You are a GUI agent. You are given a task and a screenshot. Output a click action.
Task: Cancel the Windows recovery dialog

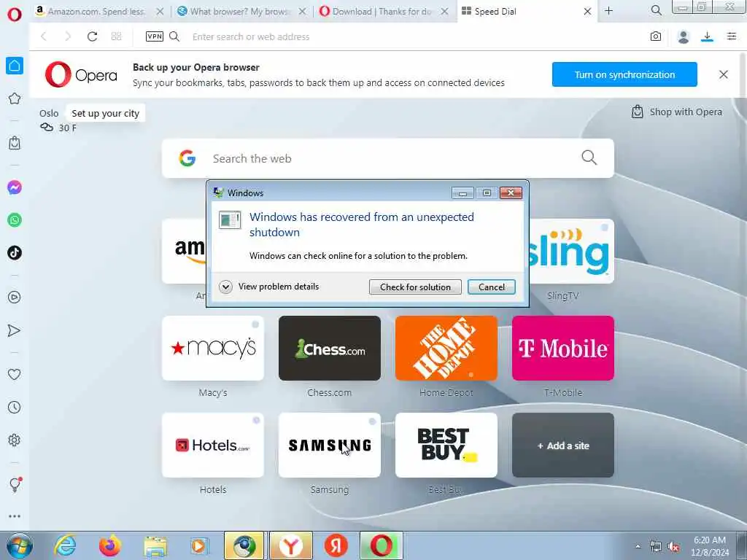(x=491, y=287)
